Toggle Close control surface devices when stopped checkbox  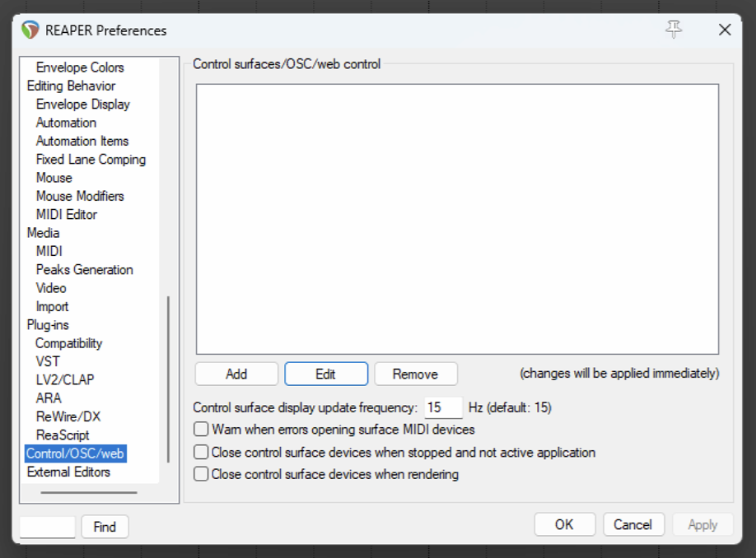pyautogui.click(x=201, y=452)
